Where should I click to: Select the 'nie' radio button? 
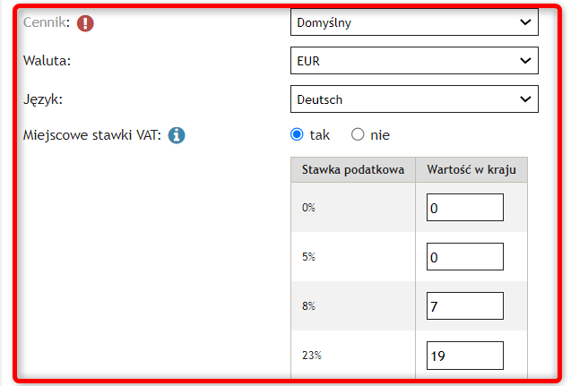point(358,134)
